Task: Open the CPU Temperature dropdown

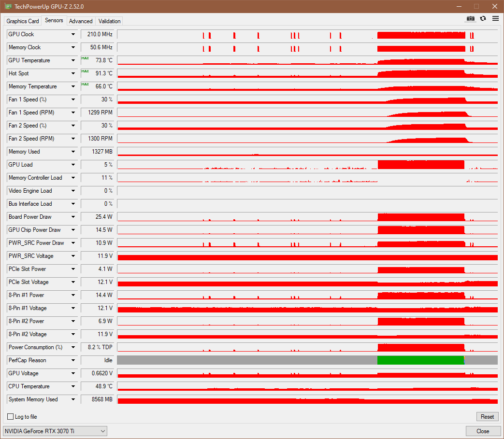Action: point(73,386)
